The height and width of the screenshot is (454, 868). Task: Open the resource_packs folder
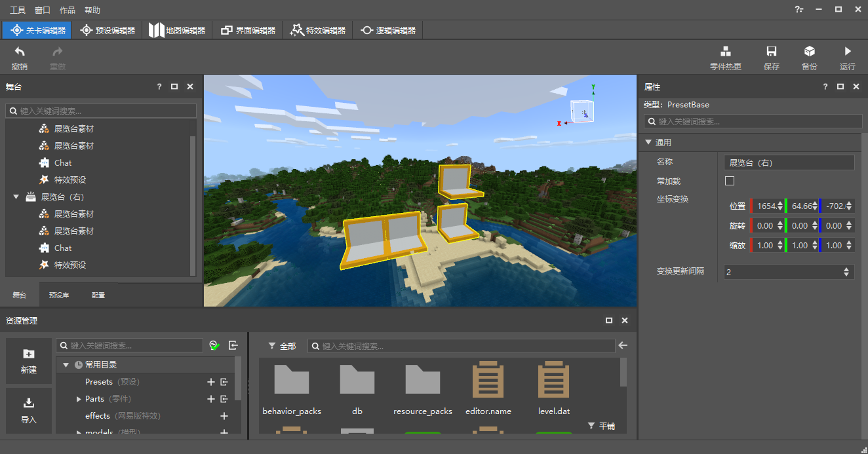click(423, 389)
